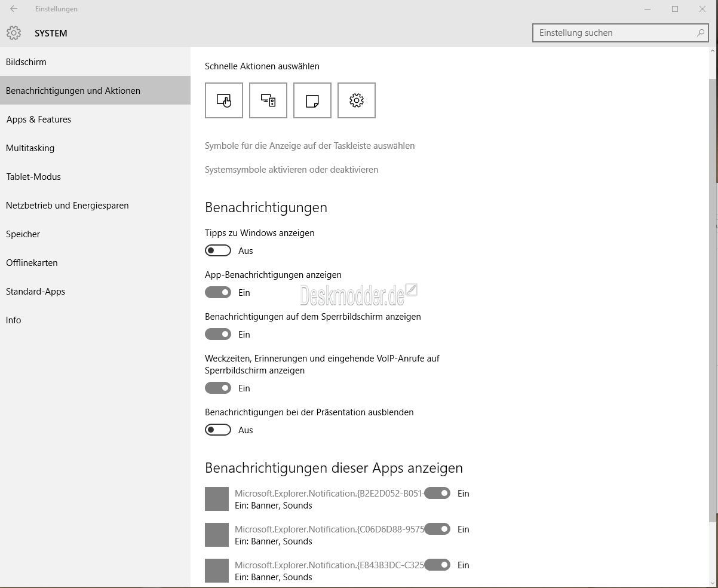The height and width of the screenshot is (588, 718).
Task: Click the Schnelle Aktionen auswählen label
Action: pyautogui.click(x=262, y=66)
